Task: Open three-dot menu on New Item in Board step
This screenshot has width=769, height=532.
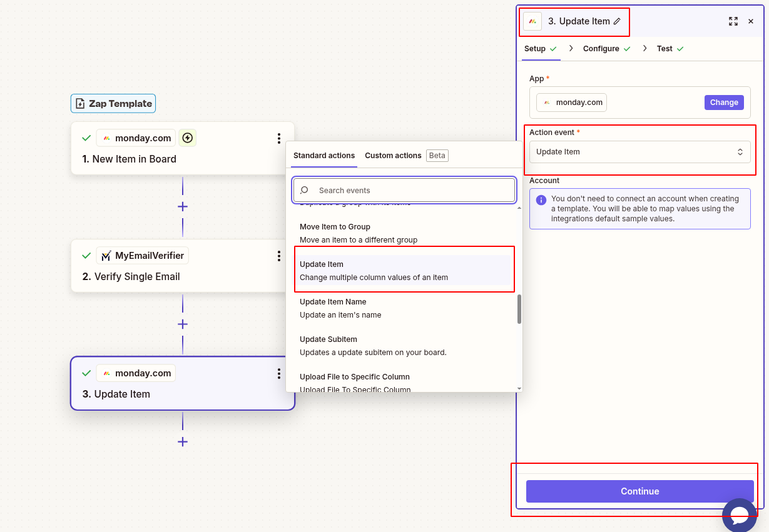Action: click(x=279, y=138)
